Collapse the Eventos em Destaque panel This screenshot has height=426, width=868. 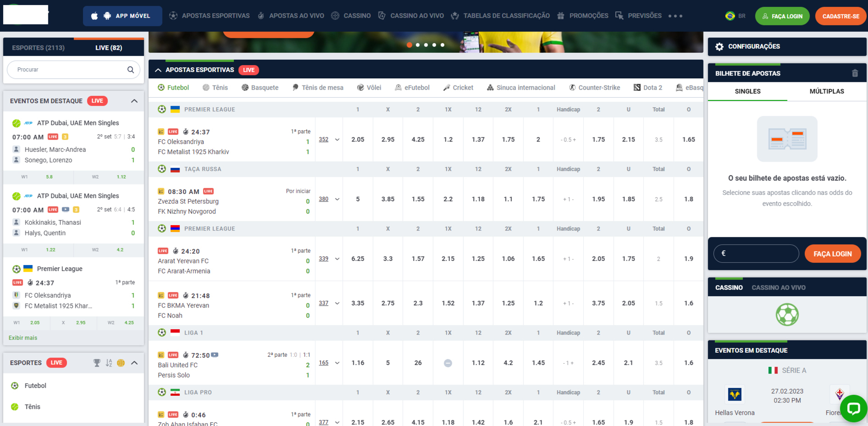(x=134, y=101)
